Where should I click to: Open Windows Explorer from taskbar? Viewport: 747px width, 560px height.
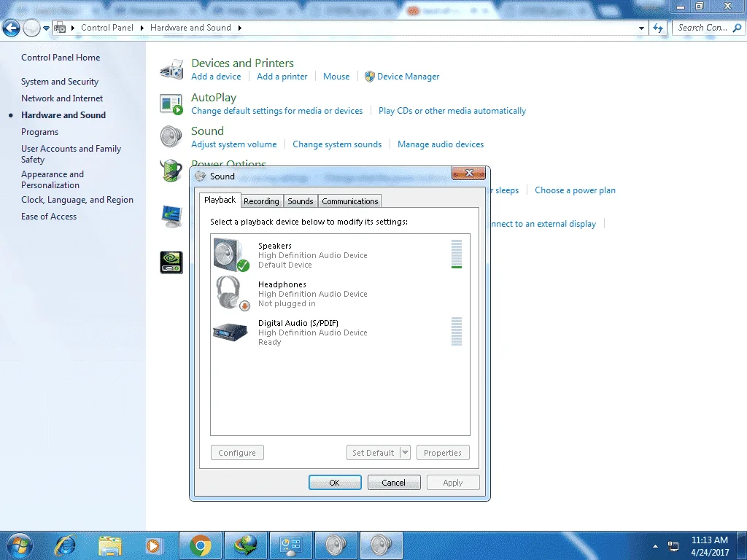point(110,545)
